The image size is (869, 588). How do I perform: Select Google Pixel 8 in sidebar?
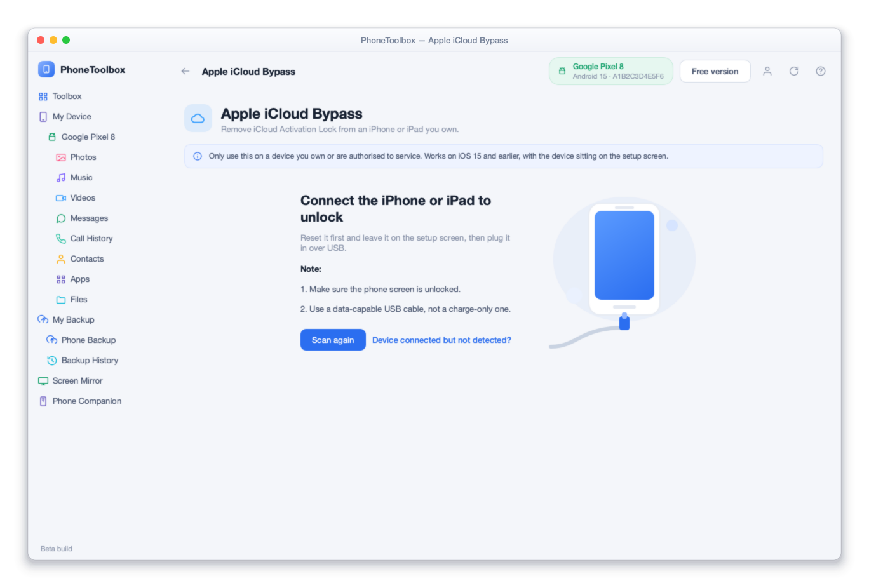88,137
